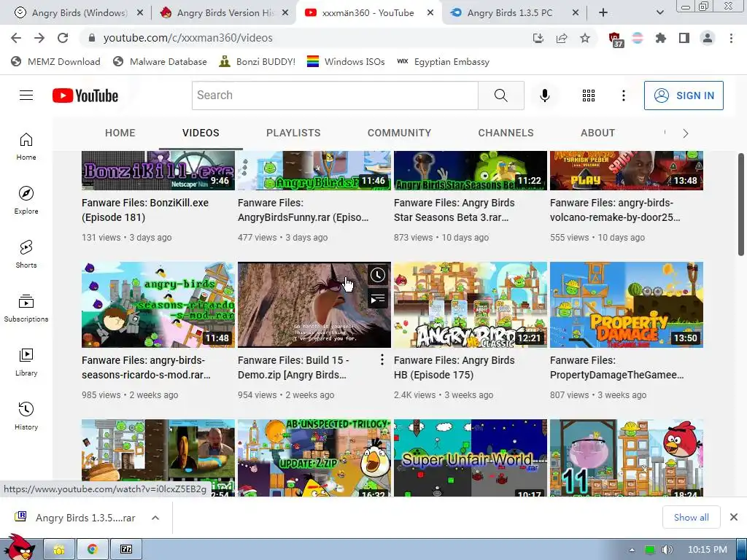
Task: Toggle the browser side panel icon
Action: 684,38
